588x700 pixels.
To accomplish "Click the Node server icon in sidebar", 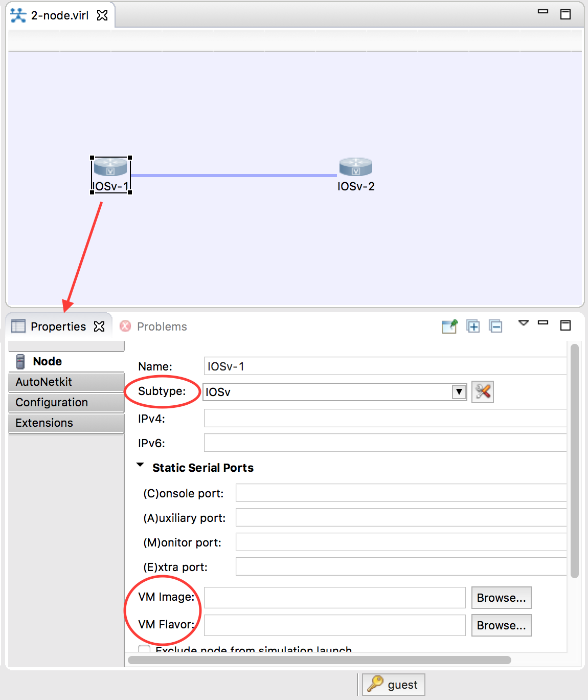I will tap(19, 361).
